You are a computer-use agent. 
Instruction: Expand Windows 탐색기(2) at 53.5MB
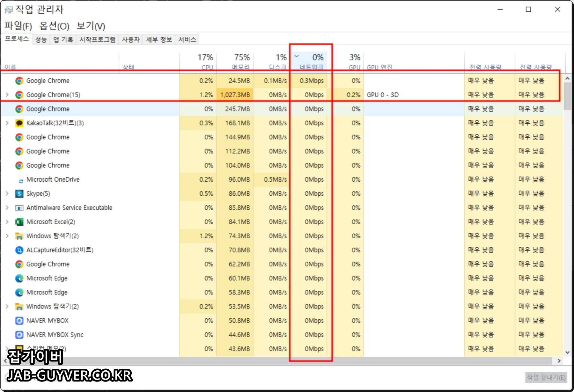pos(7,306)
